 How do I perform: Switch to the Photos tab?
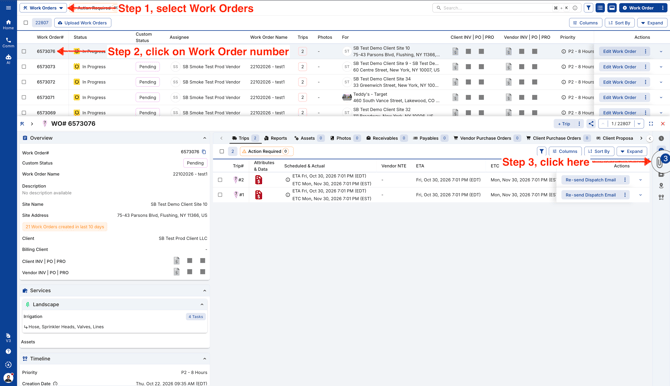(x=345, y=138)
